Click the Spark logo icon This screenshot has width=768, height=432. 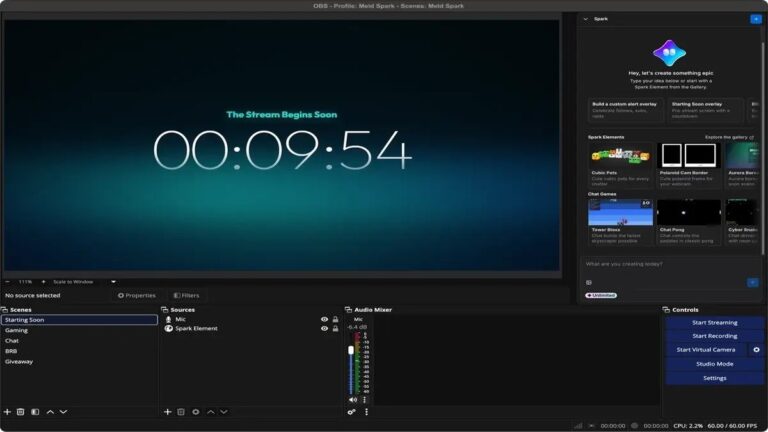[670, 53]
